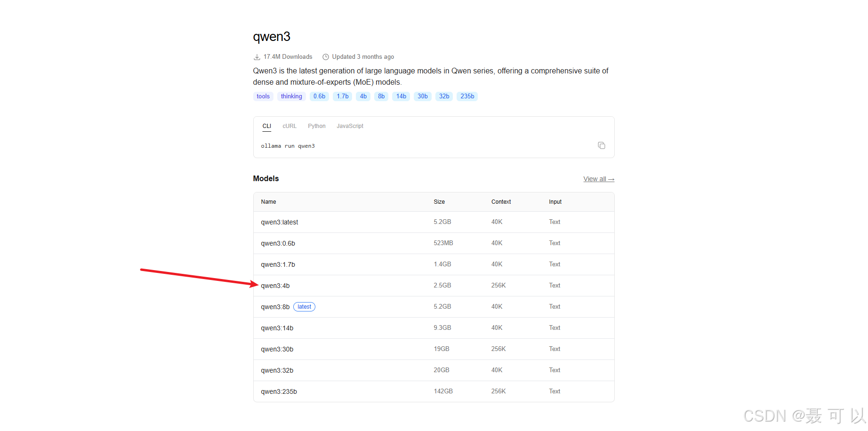Viewport: 868px width, 431px height.
Task: Open the qwen3:0.6b model
Action: [x=278, y=243]
